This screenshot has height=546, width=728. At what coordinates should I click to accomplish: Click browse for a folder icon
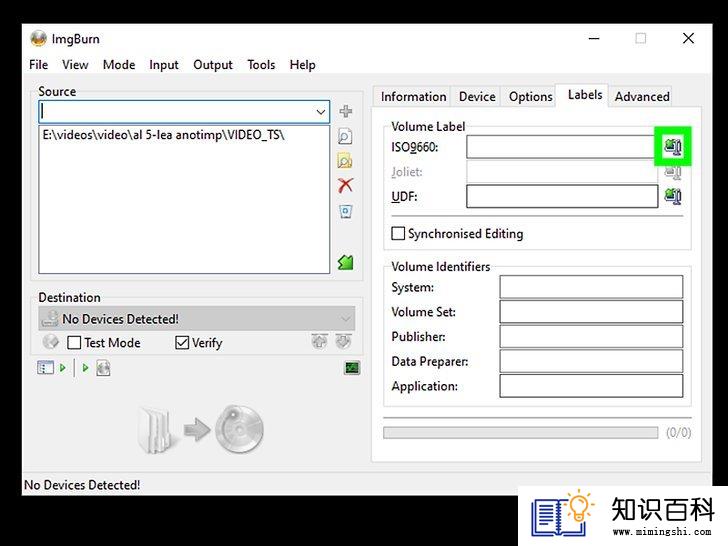[x=345, y=161]
